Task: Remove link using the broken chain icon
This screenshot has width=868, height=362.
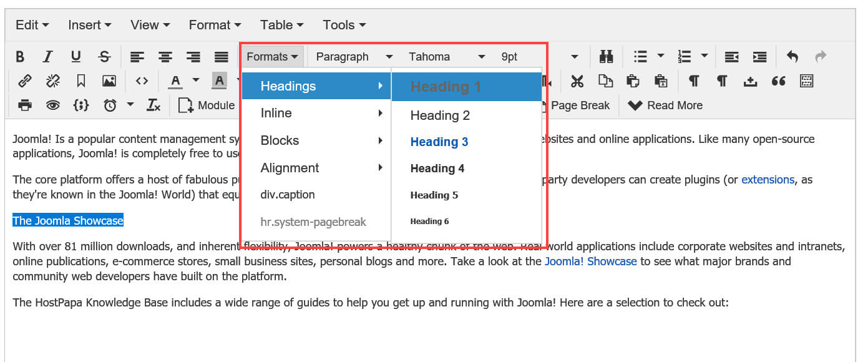Action: [53, 81]
